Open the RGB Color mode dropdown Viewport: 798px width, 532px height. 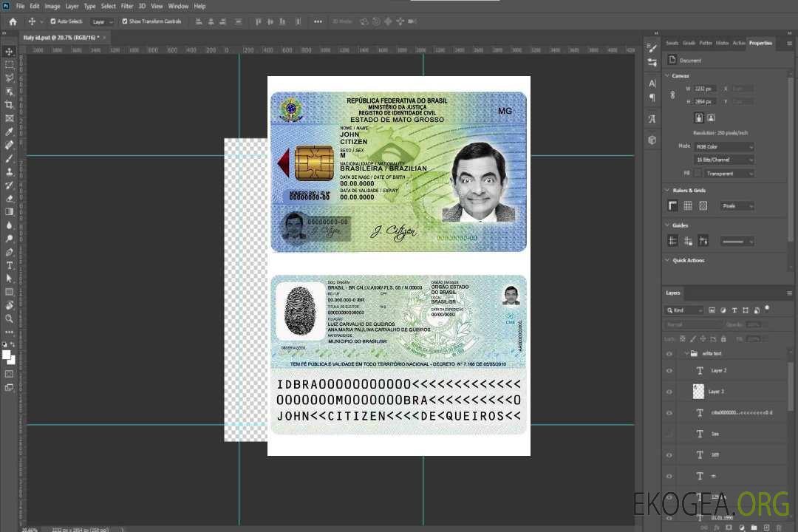(x=724, y=146)
